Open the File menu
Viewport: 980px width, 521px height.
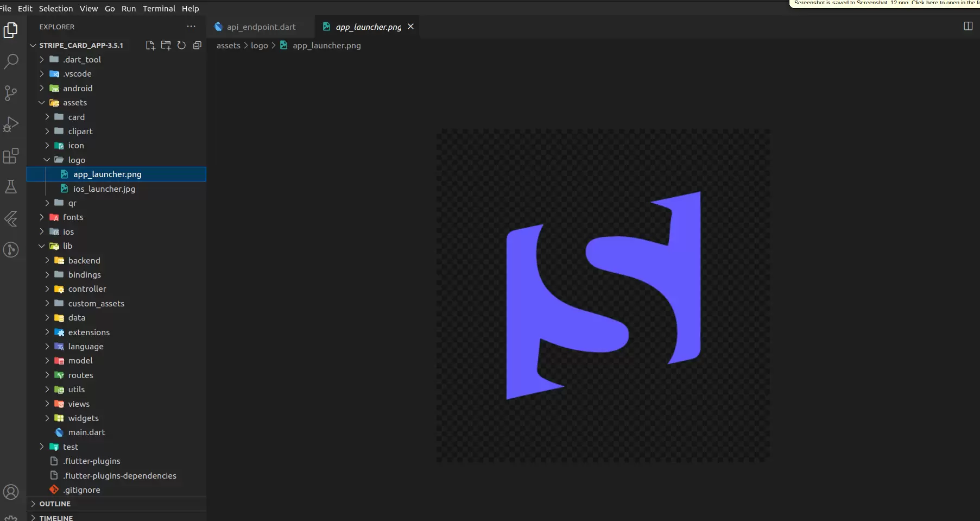click(x=6, y=8)
